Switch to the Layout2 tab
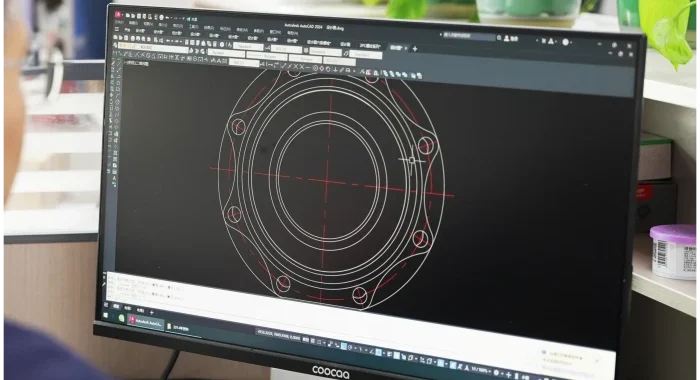The image size is (700, 380). (140, 310)
